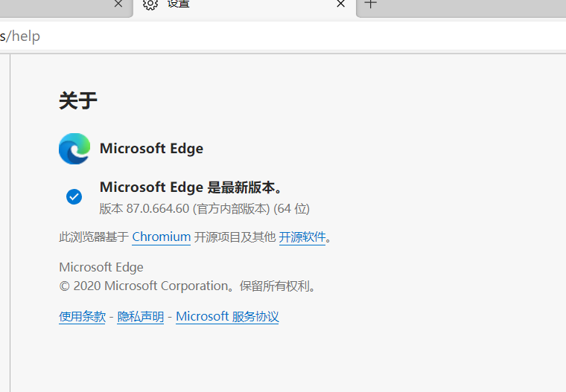The width and height of the screenshot is (566, 392).
Task: Open the 开源软件 link
Action: pos(302,237)
